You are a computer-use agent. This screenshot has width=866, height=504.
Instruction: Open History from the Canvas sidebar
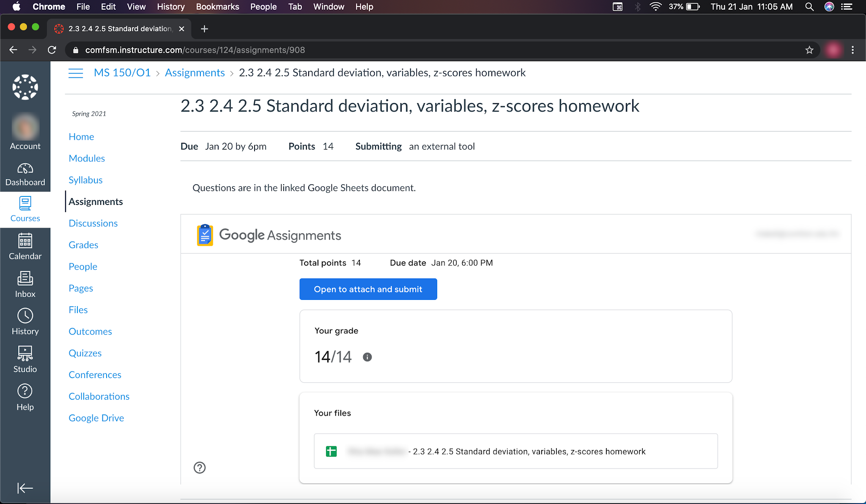point(25,320)
